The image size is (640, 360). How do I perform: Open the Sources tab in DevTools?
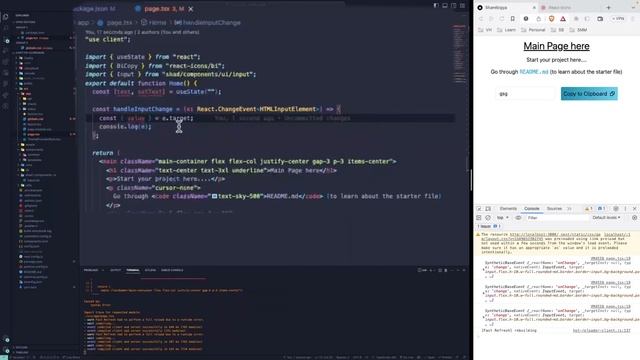(x=554, y=209)
